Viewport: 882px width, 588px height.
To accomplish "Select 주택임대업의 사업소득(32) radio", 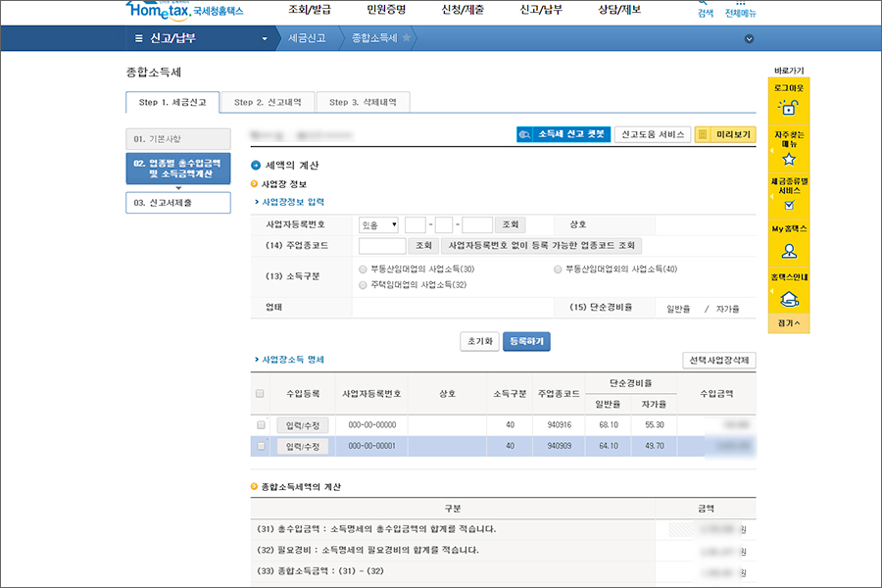I will [363, 285].
